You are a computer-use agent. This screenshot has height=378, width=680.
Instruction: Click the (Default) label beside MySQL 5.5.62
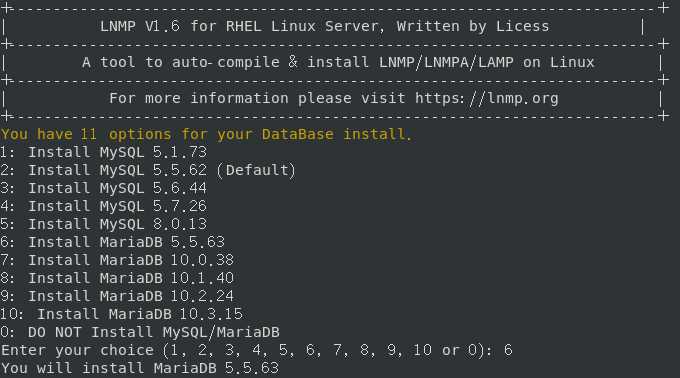point(256,170)
